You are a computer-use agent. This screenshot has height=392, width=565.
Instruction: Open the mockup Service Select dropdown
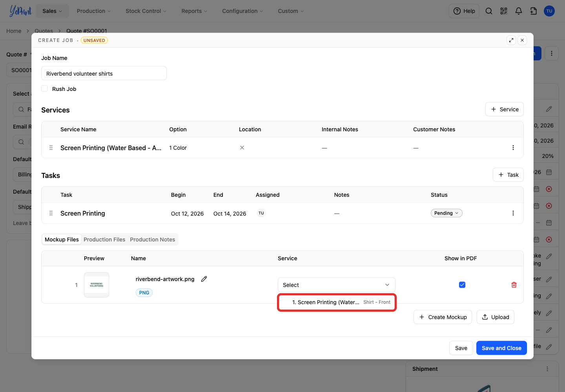tap(337, 285)
